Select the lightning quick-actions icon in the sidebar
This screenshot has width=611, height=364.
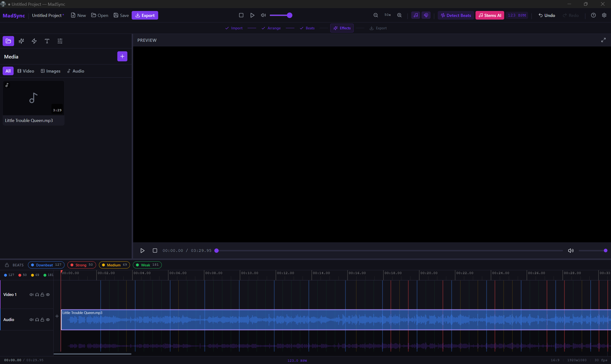point(34,41)
